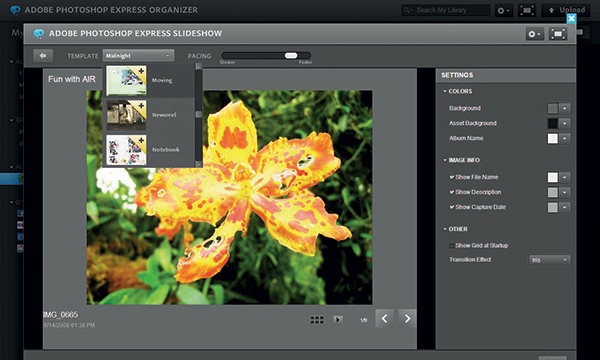This screenshot has width=600, height=360.
Task: Close the slideshow window with X
Action: point(571,18)
